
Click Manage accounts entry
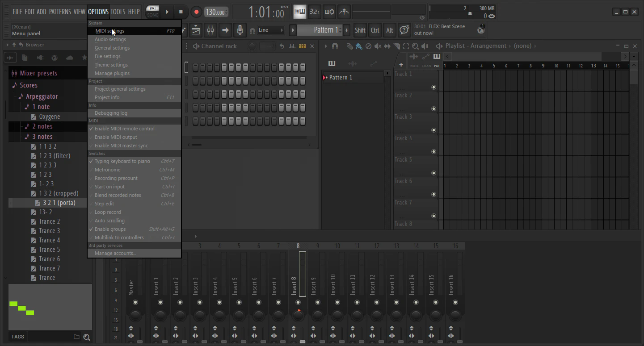click(115, 253)
